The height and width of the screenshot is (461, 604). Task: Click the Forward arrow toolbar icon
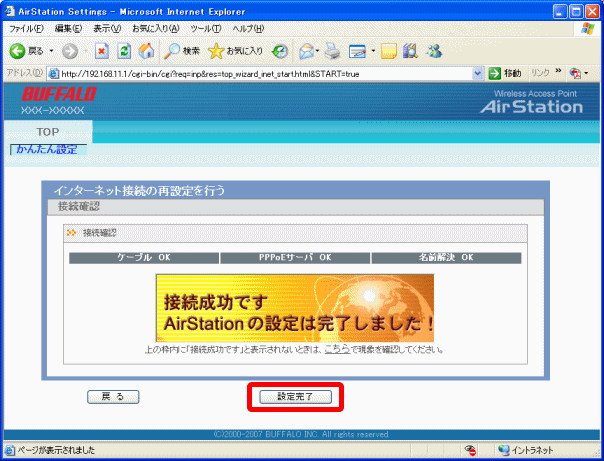(x=70, y=51)
